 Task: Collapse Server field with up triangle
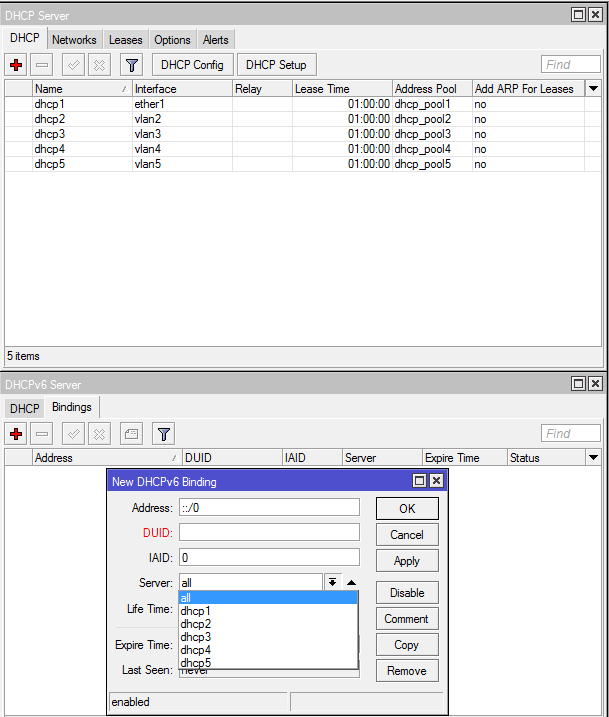(x=351, y=583)
